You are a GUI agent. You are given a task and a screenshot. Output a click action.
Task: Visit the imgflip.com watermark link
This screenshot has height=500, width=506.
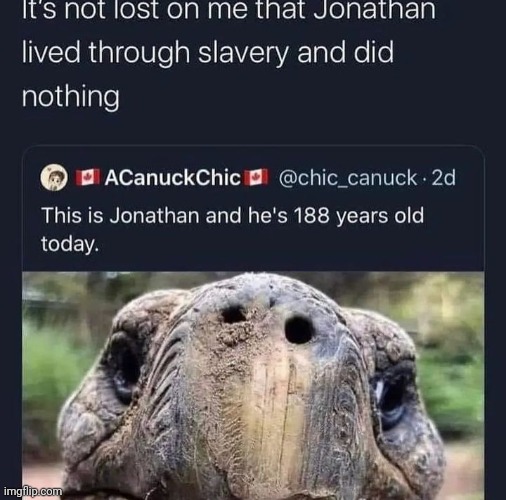pos(33,491)
